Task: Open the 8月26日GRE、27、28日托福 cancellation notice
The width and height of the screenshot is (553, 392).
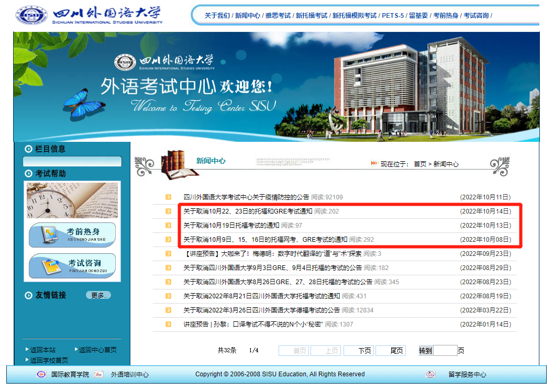Action: coord(278,282)
